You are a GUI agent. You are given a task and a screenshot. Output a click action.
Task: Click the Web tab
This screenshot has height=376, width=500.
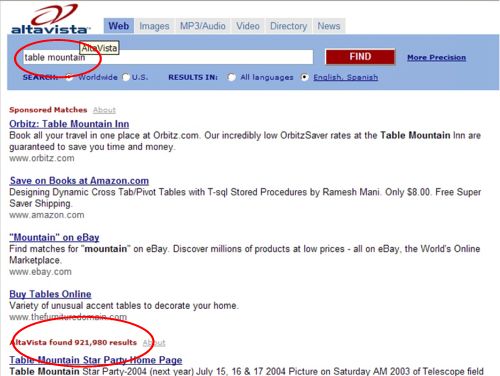119,26
